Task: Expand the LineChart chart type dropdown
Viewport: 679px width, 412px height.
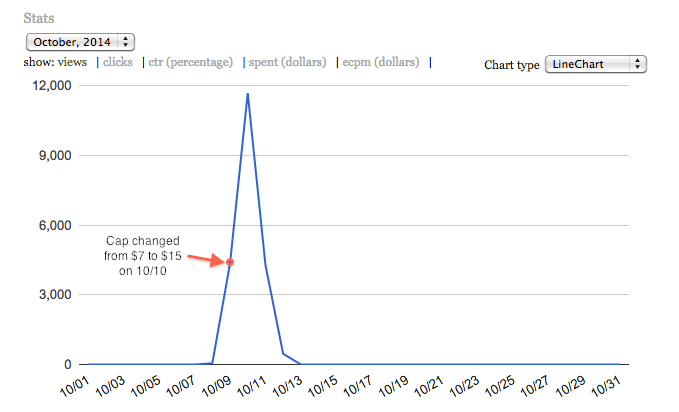Action: pos(595,65)
